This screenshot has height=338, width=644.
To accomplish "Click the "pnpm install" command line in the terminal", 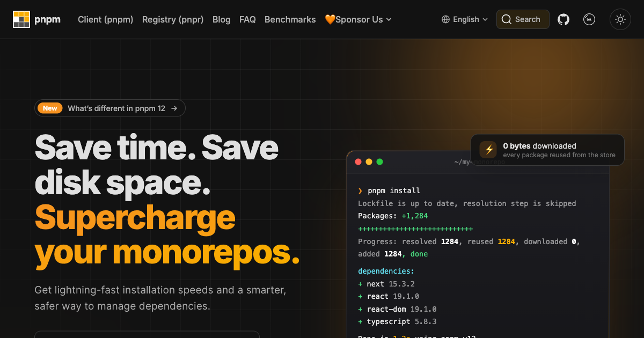I will (x=389, y=190).
